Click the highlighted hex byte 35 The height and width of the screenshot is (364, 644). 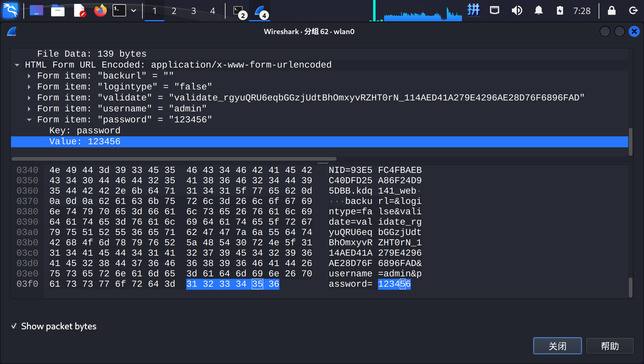257,284
